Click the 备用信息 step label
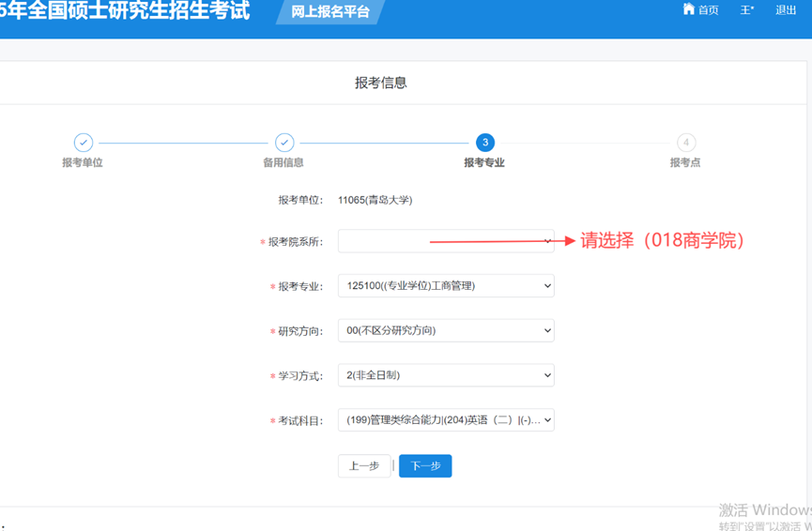This screenshot has height=531, width=812. (x=283, y=163)
